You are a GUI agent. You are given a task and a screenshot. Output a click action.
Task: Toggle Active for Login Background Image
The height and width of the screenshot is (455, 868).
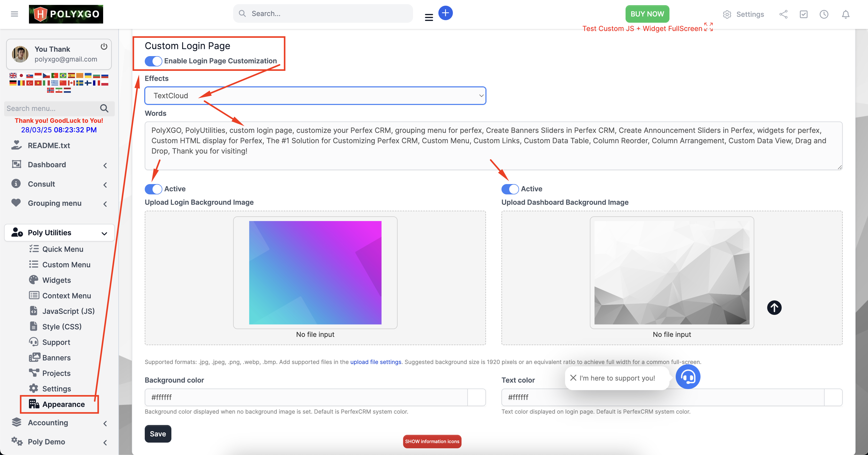pos(153,189)
